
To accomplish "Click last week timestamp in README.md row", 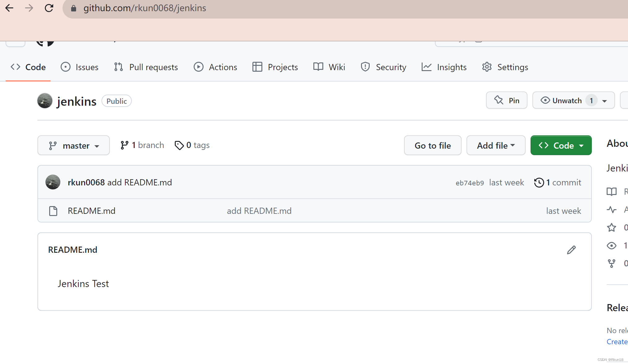I will pyautogui.click(x=564, y=211).
